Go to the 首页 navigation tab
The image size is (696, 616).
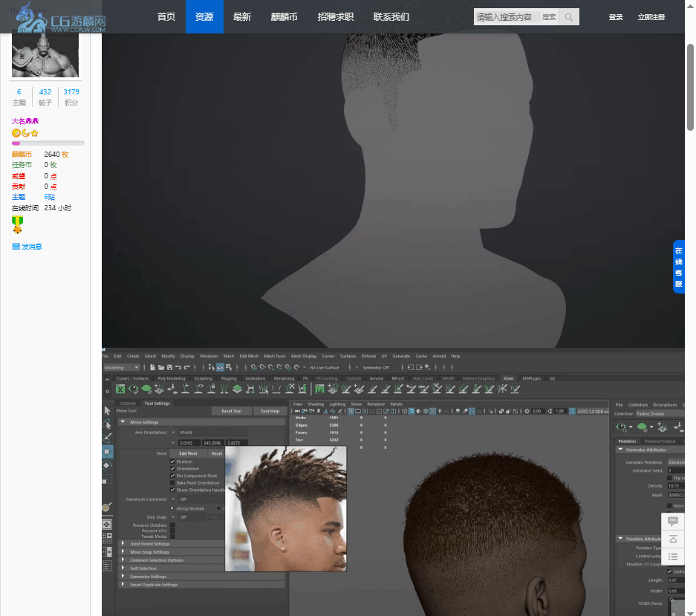(x=166, y=17)
